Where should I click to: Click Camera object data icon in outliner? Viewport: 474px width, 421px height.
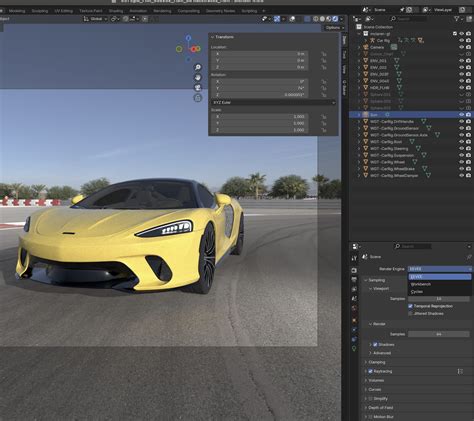point(394,47)
